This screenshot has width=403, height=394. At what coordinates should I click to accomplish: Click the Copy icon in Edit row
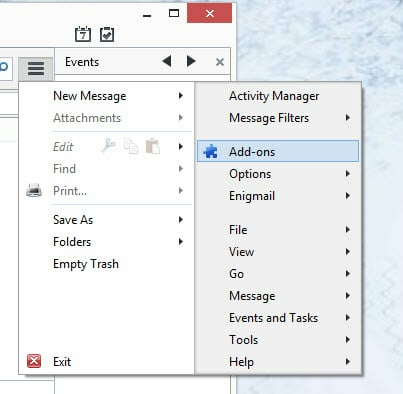tap(131, 146)
